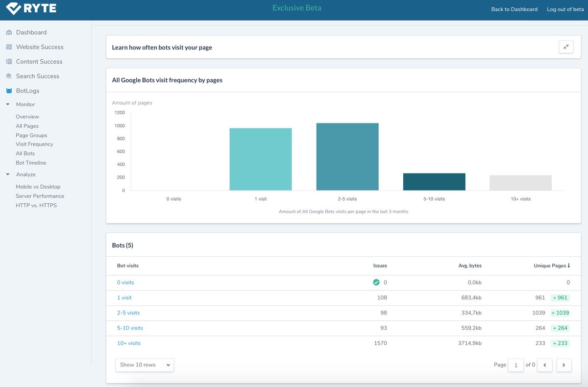Click the Content Success sidebar icon

[9, 62]
